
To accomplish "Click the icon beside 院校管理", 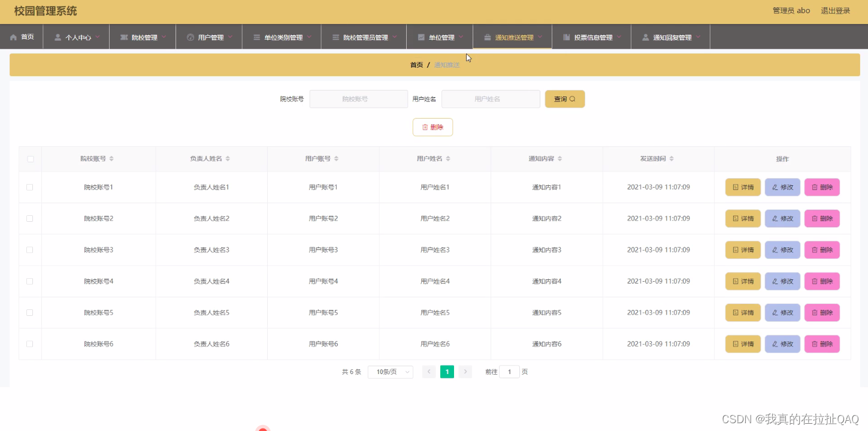I will [x=124, y=37].
